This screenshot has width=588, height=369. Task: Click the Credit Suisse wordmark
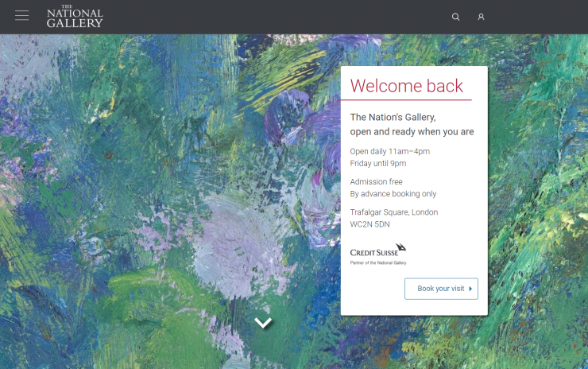tap(372, 252)
